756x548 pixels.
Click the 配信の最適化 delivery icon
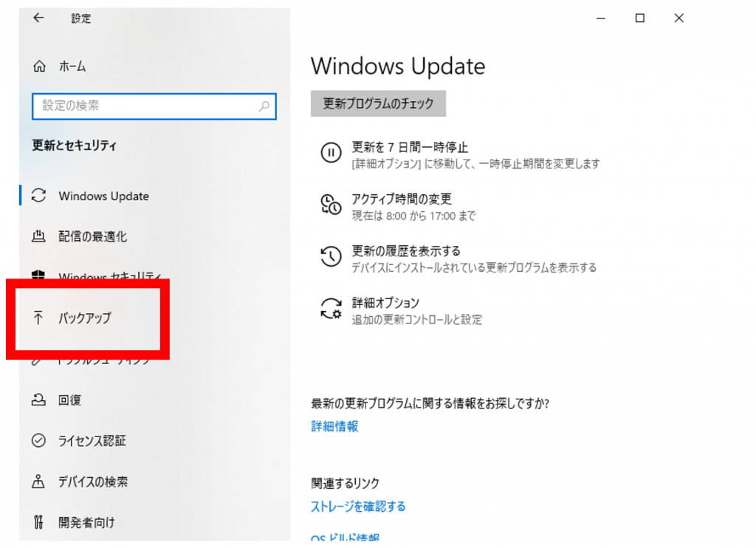(x=38, y=237)
